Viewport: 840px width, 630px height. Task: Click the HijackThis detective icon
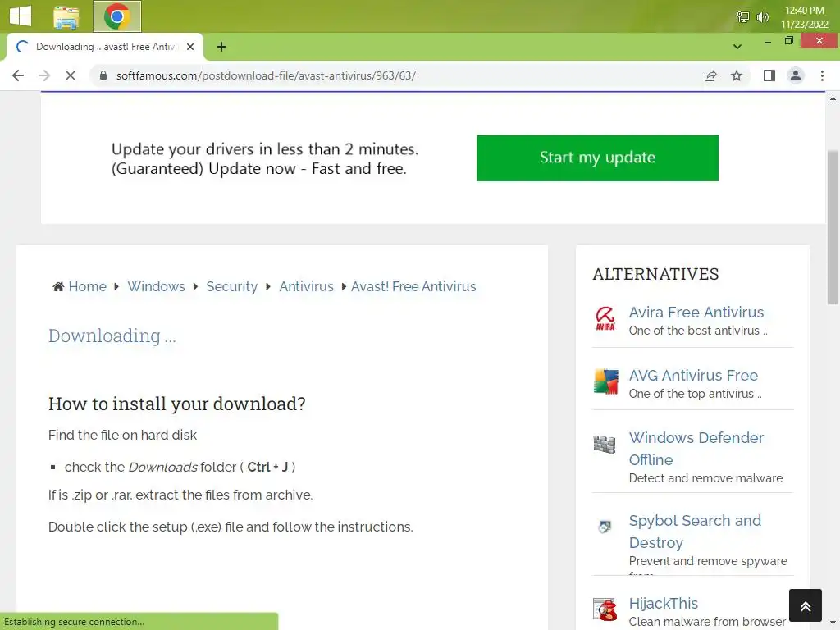[x=605, y=609]
